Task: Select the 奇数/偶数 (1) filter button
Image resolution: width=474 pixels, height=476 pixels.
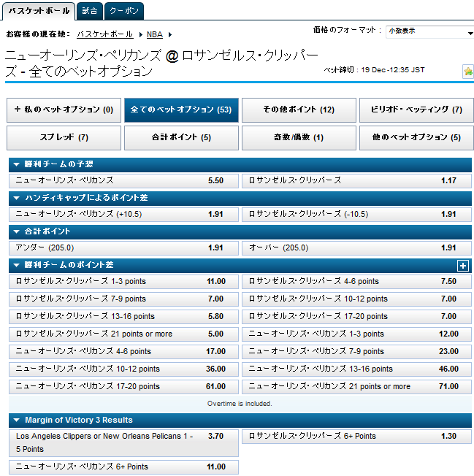Action: click(299, 137)
